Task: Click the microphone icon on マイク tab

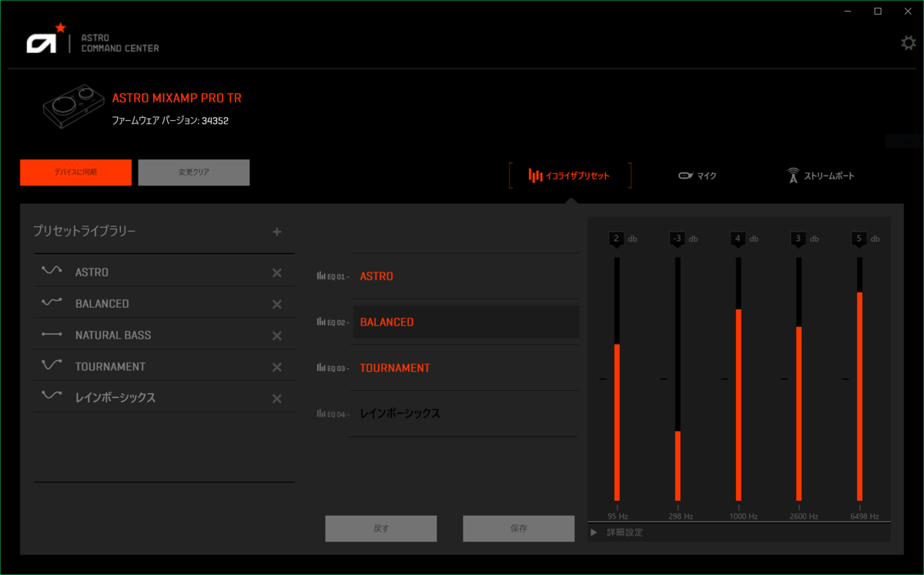Action: 685,176
